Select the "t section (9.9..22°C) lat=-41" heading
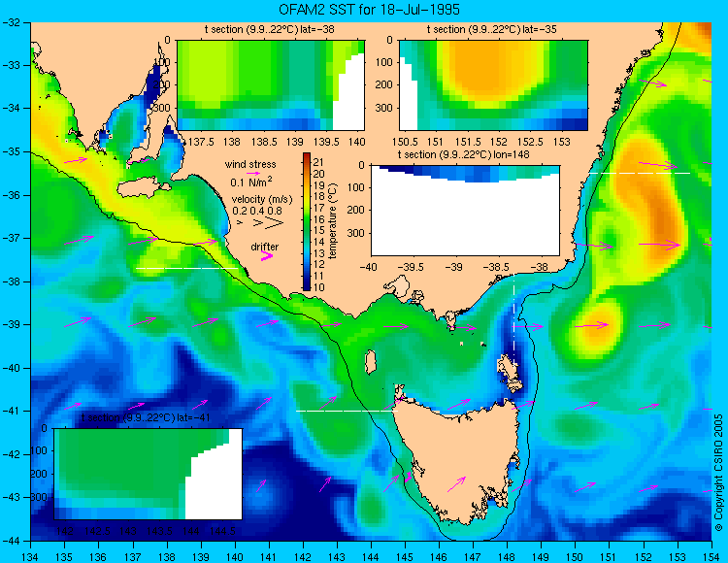The height and width of the screenshot is (563, 728). 147,417
